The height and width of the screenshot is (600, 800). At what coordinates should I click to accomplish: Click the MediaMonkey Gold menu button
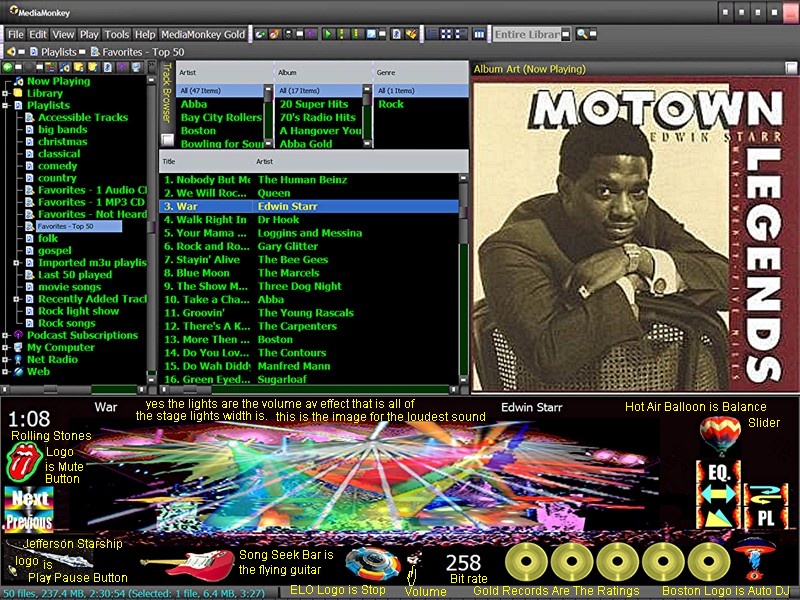203,34
